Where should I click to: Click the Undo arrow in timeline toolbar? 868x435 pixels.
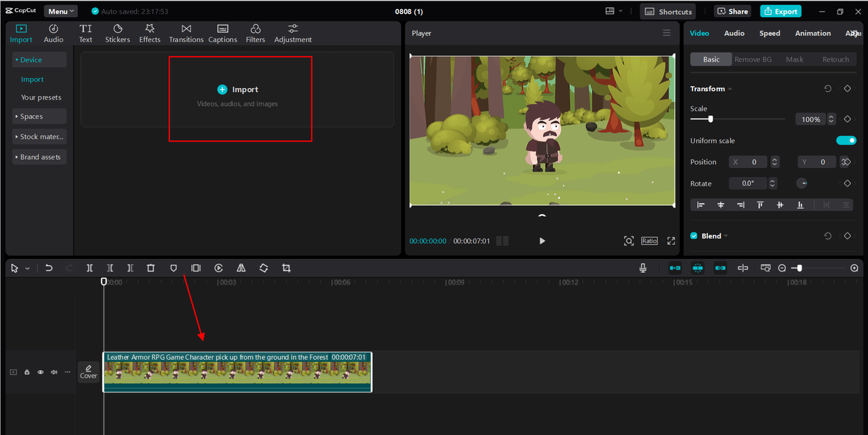(49, 268)
